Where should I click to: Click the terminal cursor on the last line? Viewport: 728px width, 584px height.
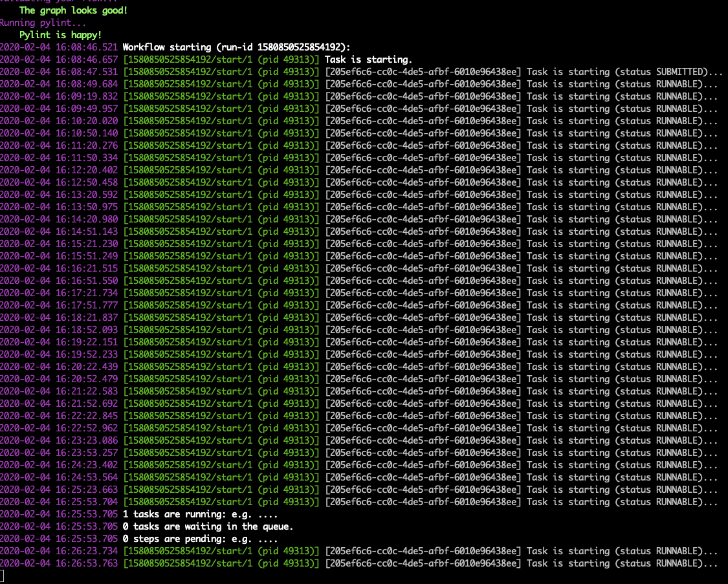(2, 576)
